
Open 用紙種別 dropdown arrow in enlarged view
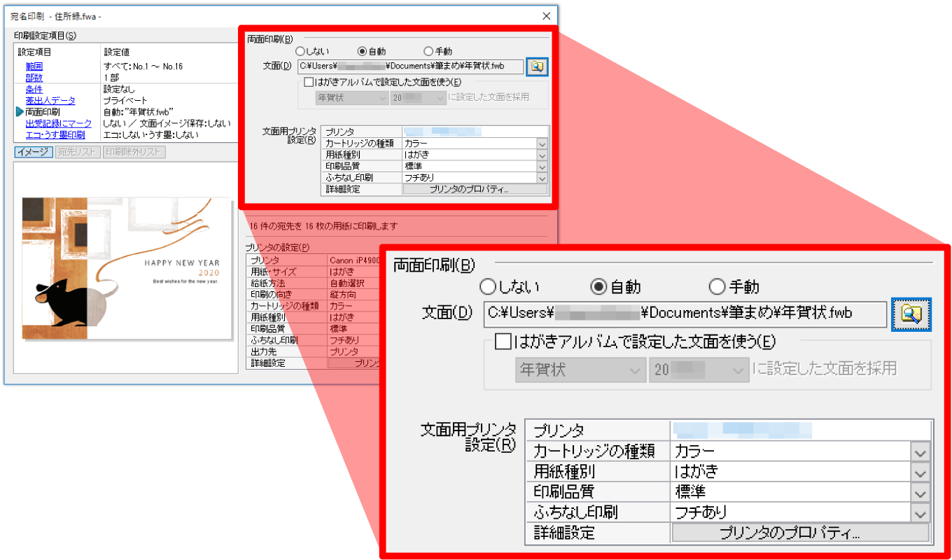(920, 472)
